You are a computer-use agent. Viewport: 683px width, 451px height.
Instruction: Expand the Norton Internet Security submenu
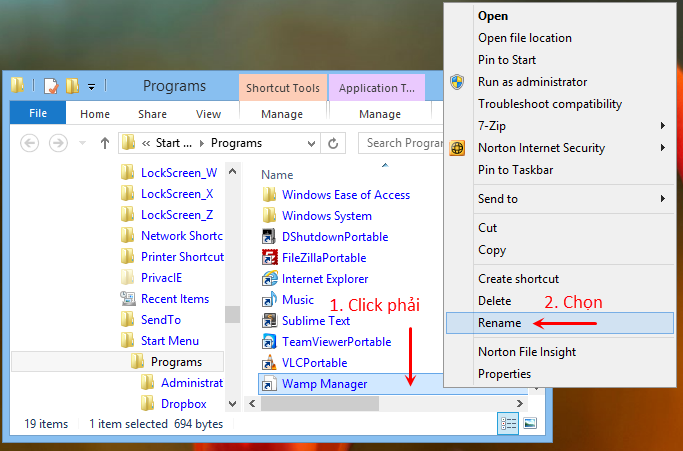point(560,148)
